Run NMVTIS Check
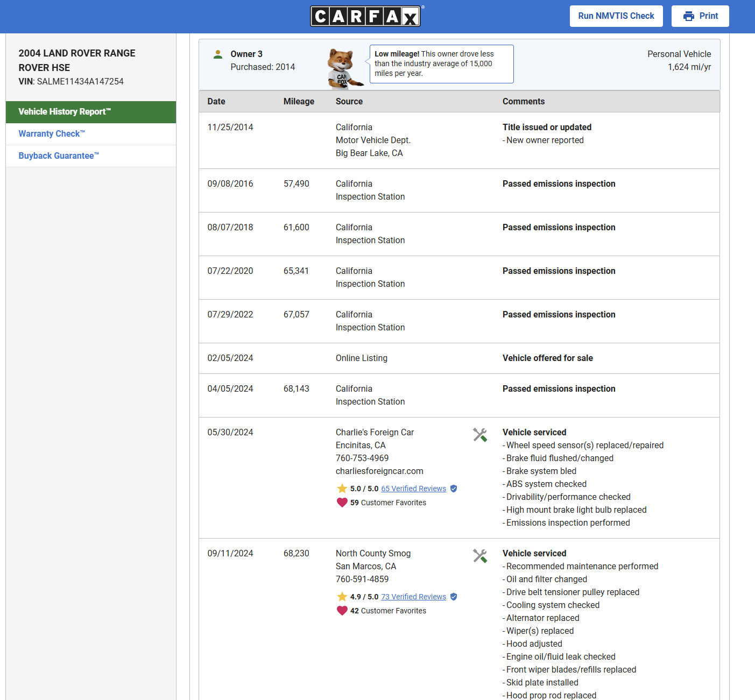 [x=616, y=16]
